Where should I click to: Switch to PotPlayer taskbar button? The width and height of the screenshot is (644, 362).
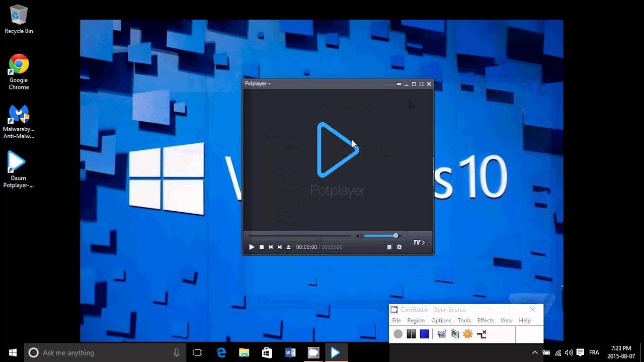pyautogui.click(x=336, y=352)
